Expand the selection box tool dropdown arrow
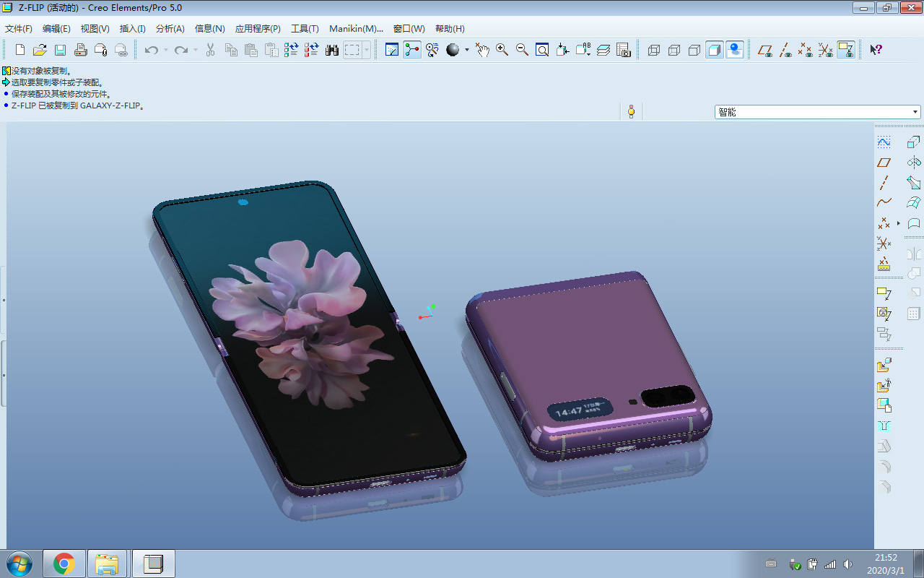 click(x=367, y=50)
